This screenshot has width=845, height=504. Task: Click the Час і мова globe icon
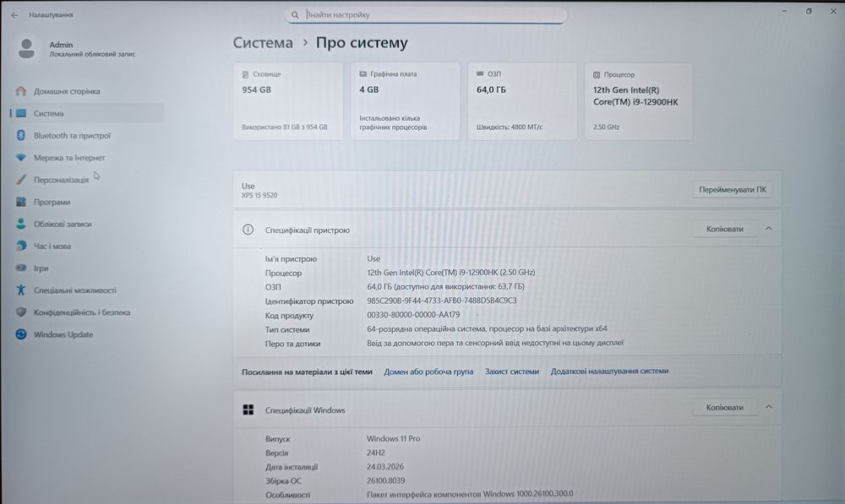pos(21,246)
